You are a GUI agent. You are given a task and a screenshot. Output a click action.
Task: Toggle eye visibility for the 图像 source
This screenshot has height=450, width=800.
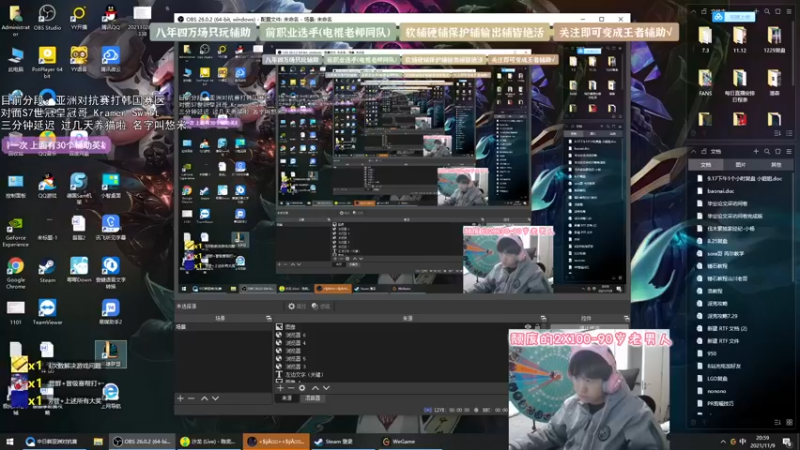[528, 327]
